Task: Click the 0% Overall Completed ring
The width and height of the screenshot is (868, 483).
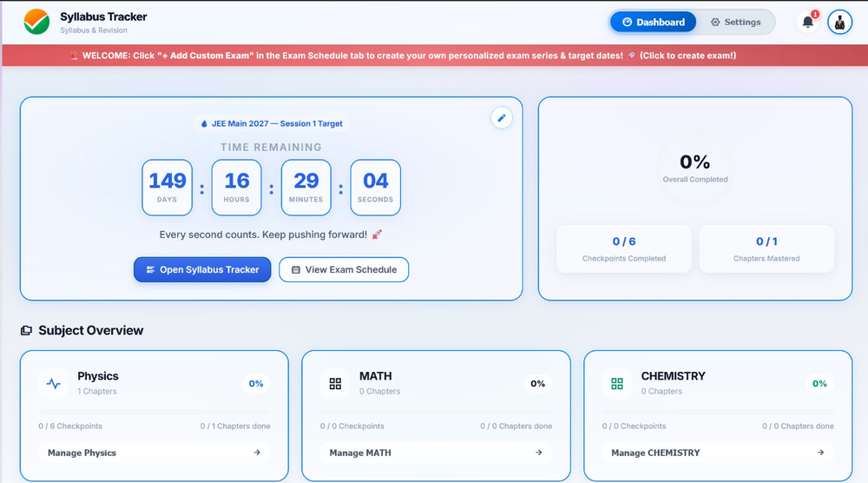Action: [695, 169]
